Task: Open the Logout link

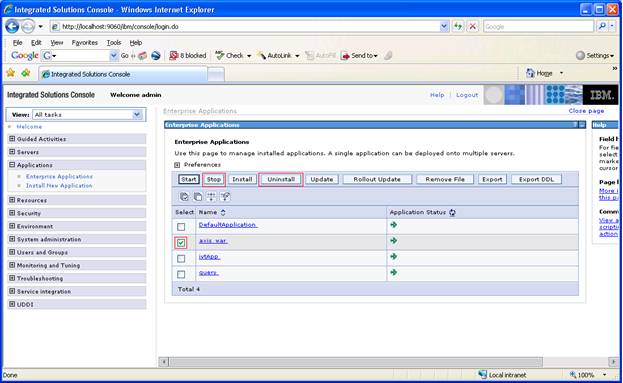Action: click(467, 95)
